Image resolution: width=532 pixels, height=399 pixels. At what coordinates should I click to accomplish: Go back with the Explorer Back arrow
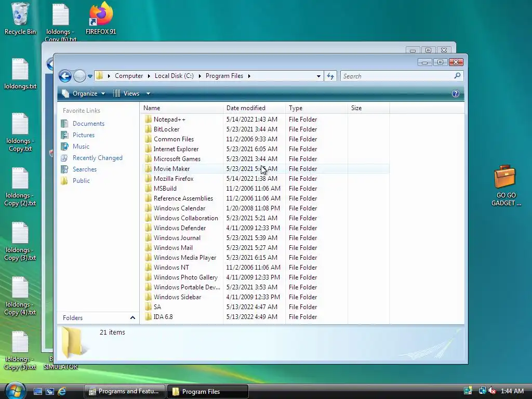point(65,76)
